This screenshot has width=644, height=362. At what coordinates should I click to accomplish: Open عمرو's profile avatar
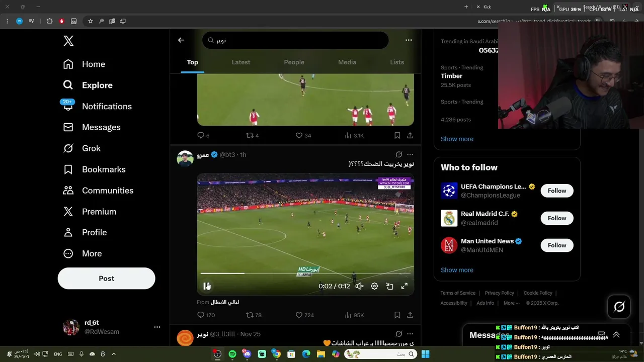click(x=185, y=158)
